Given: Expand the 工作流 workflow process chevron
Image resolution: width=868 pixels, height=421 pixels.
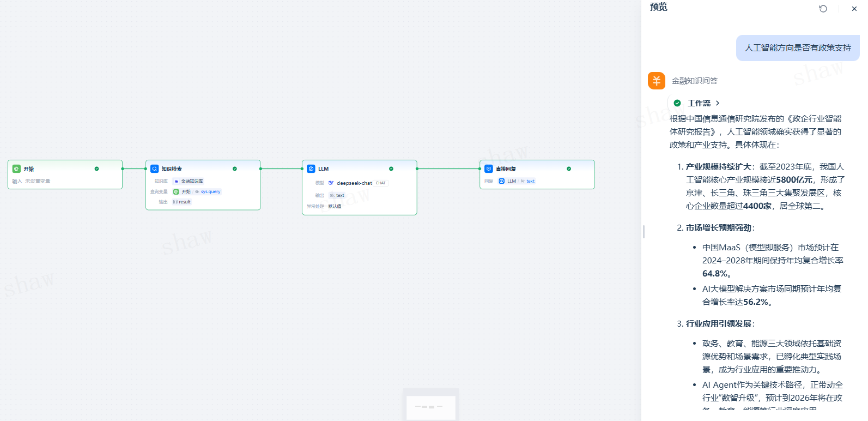Looking at the screenshot, I should (718, 103).
